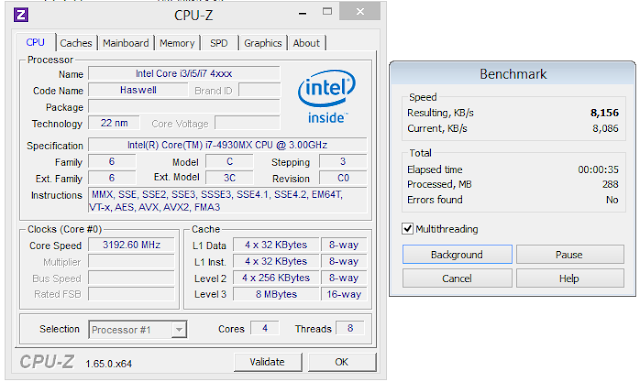This screenshot has height=382, width=640.
Task: Close the CPU-Z window
Action: (360, 11)
